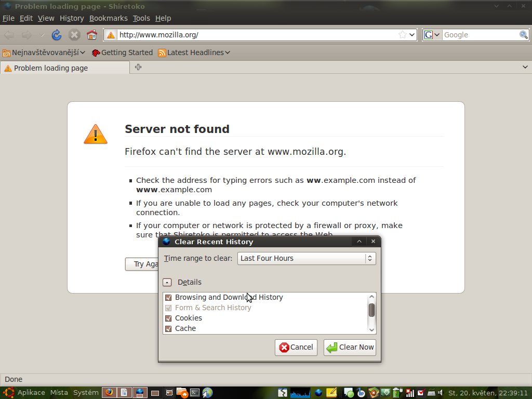This screenshot has width=532, height=399.
Task: Click the Firefox task in the bottom panel
Action: (109, 393)
